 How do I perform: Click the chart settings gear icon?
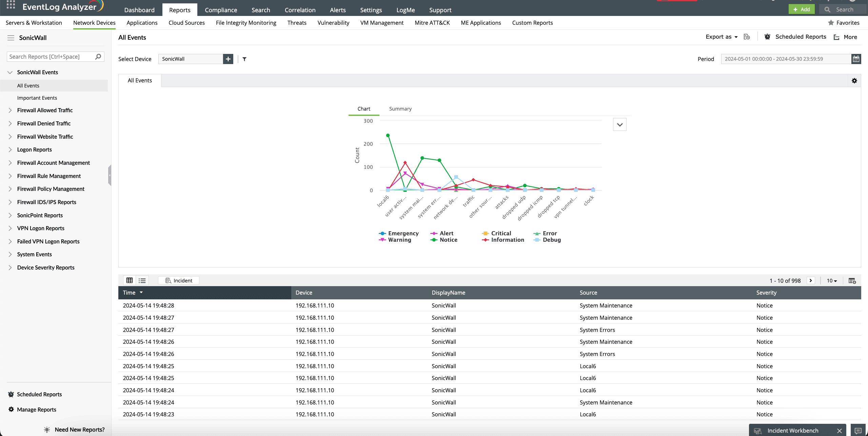coord(854,81)
